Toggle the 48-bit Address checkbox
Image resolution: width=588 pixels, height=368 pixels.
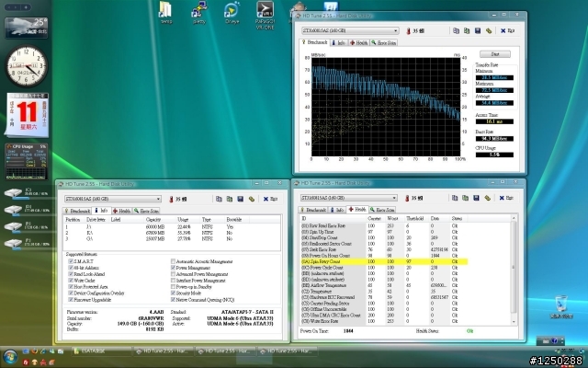[x=71, y=268]
